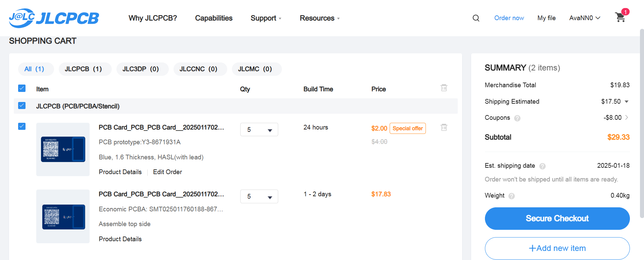Toggle JLCPCB (PCB/PCBA/Stencil) group checkbox
Screen dimensions: 644x260
pos(22,105)
